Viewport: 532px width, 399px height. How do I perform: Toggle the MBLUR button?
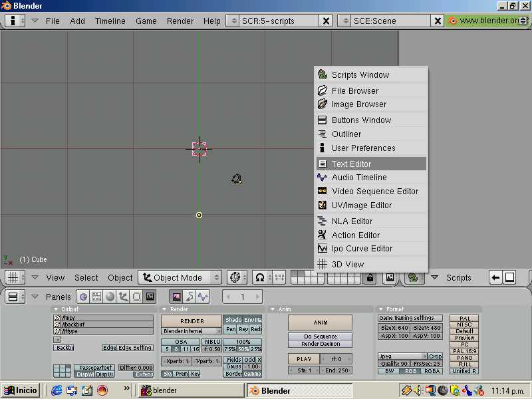[212, 342]
